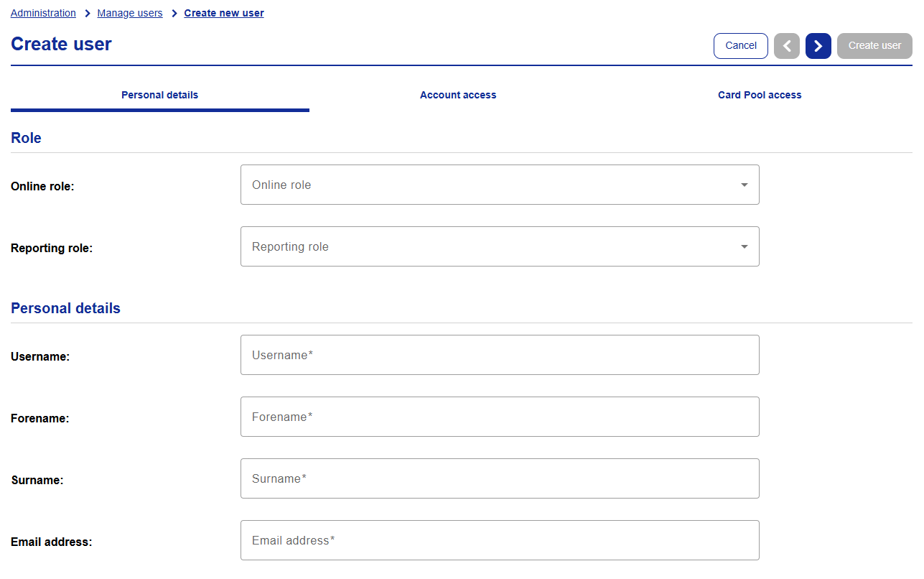Viewport: 924px width, 579px height.
Task: Go to the previous step arrow button
Action: (x=787, y=46)
